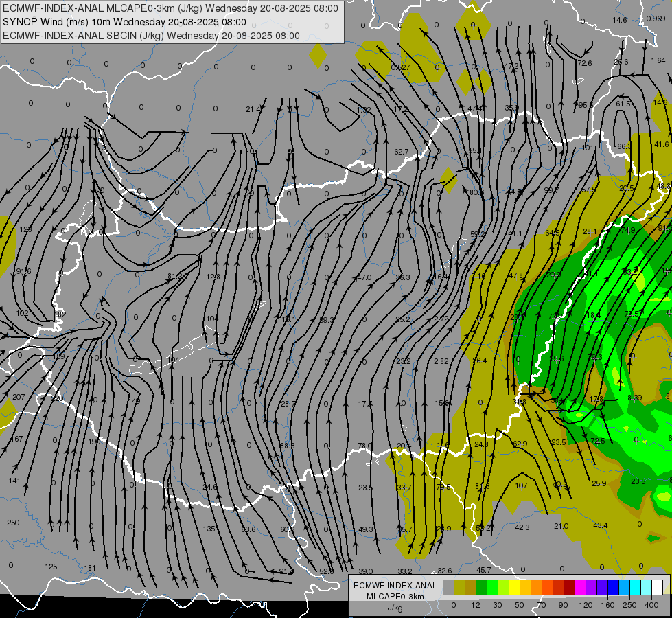This screenshot has width=672, height=618.
Task: Click the map value 167
Action: point(16,439)
